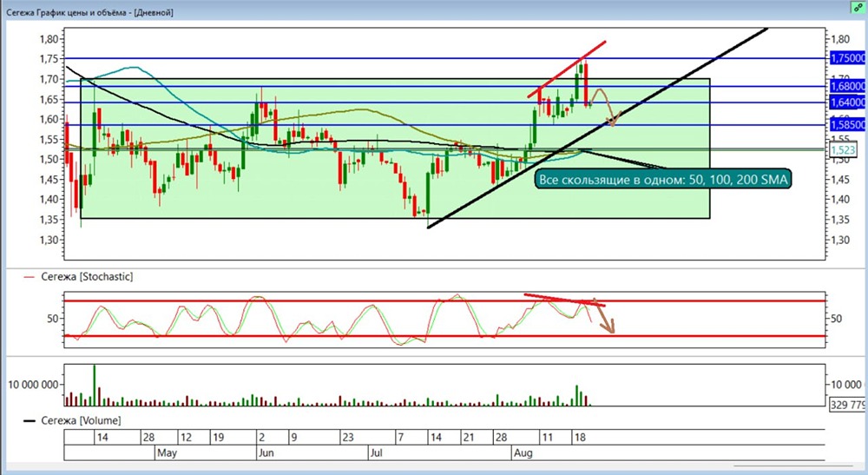Select the 1,7500 blue price level label

point(847,58)
